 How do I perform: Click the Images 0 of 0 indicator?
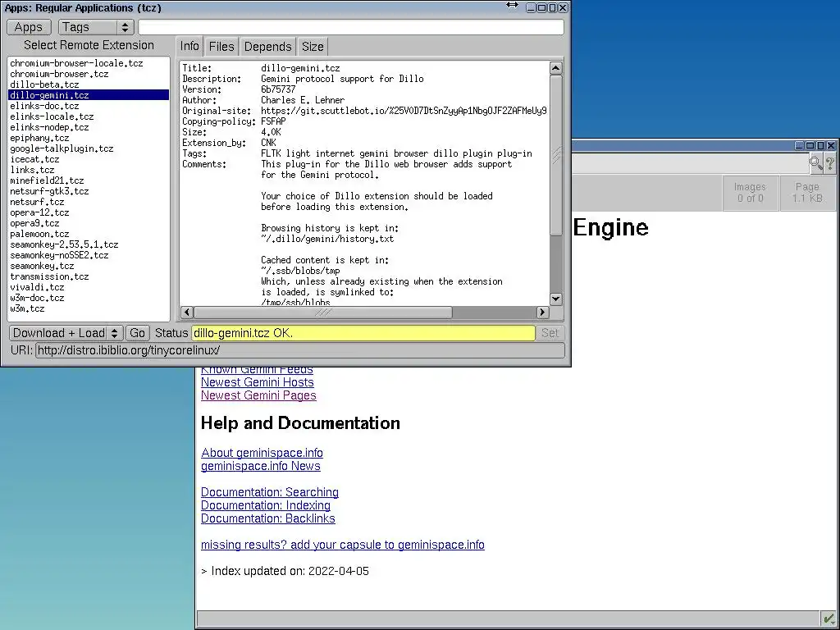[x=750, y=192]
